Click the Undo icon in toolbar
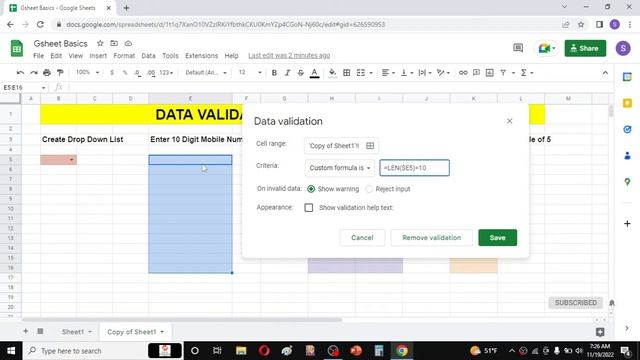Viewport: 640px width, 360px height. click(20, 73)
